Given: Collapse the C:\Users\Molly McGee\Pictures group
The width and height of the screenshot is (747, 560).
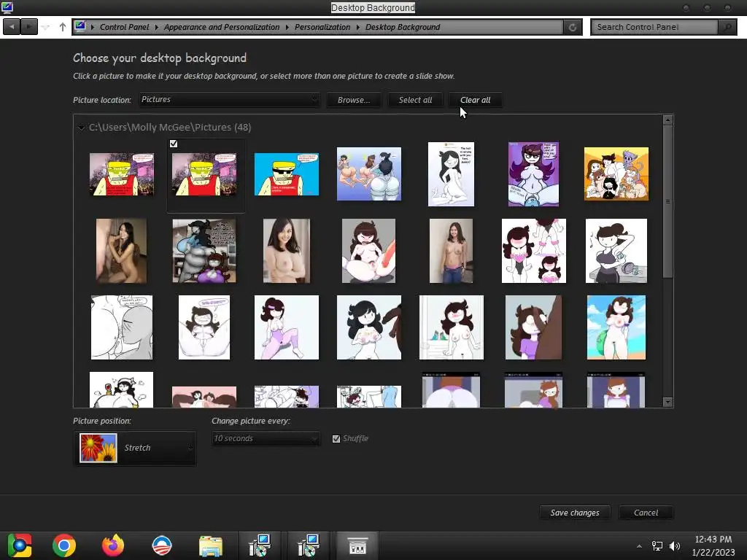Looking at the screenshot, I should click(82, 128).
